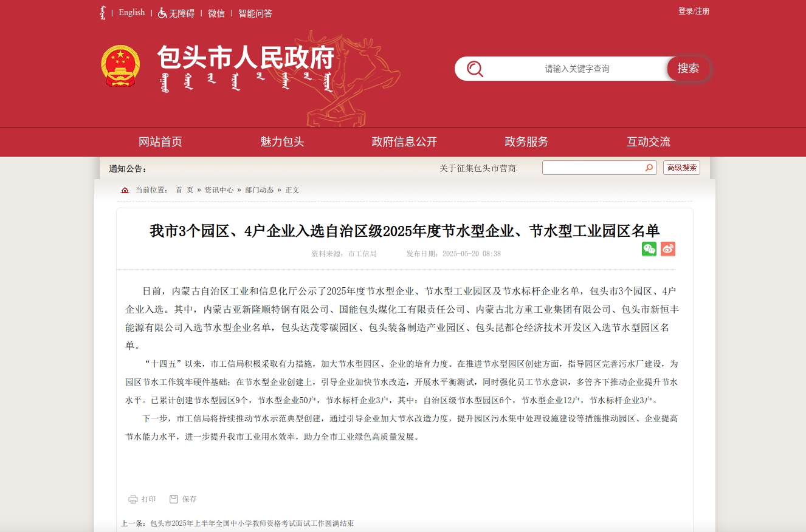Click the Weibo share icon
806x532 pixels.
click(x=668, y=249)
